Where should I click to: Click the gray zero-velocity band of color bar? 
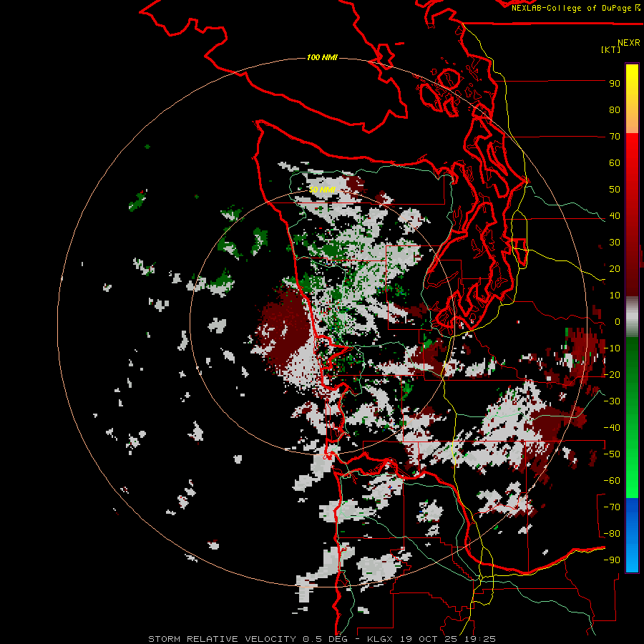point(632,316)
